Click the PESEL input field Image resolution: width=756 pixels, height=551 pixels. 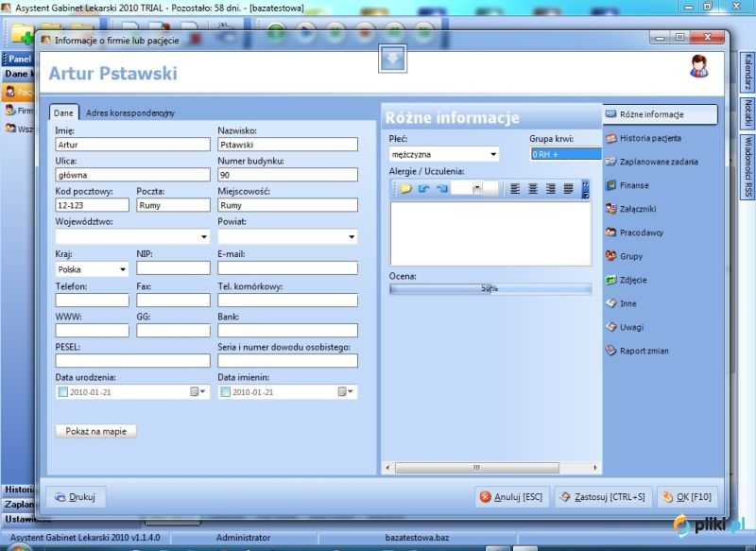pos(132,361)
